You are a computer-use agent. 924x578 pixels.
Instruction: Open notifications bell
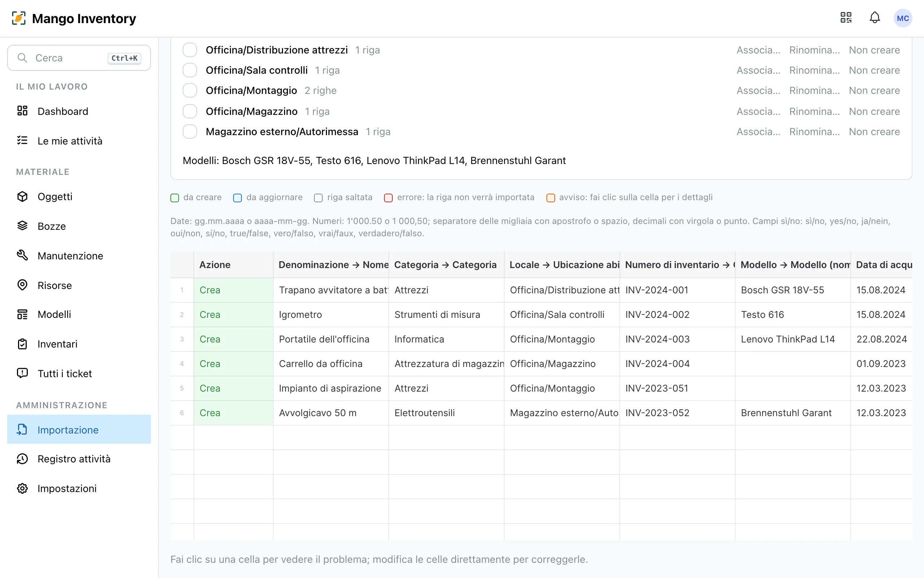875,18
